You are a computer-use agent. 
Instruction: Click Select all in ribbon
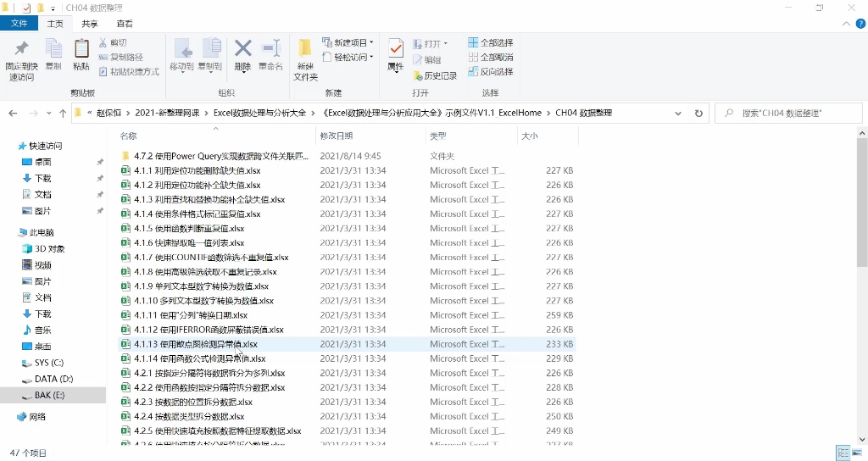[491, 42]
